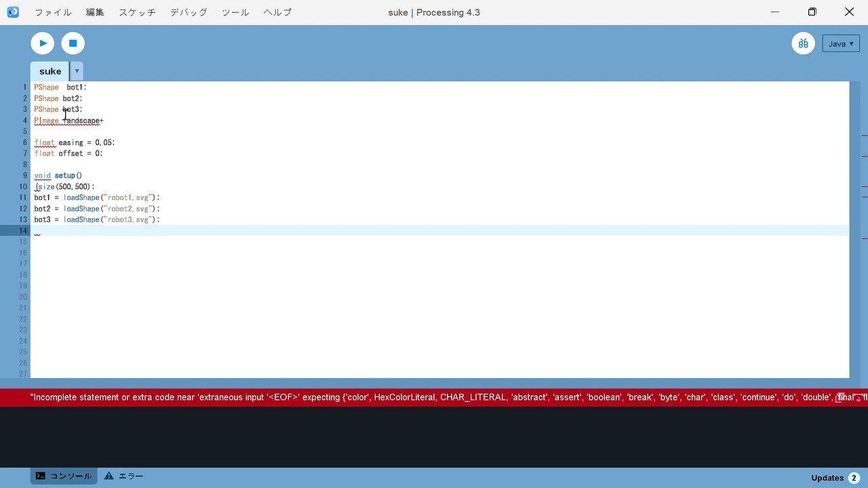Open the 編集 menu
This screenshot has width=868, height=488.
(95, 12)
